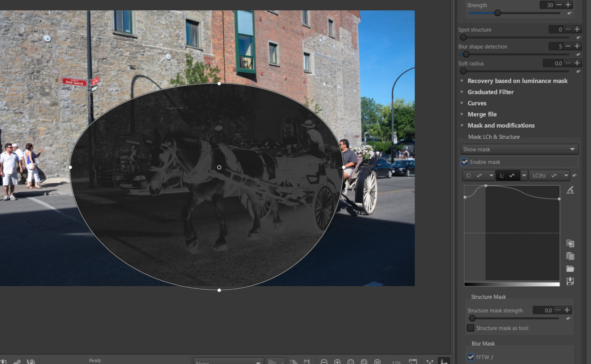Screen dimensions: 591x364
Task: Expand the Graduated Filter section
Action: pos(490,92)
